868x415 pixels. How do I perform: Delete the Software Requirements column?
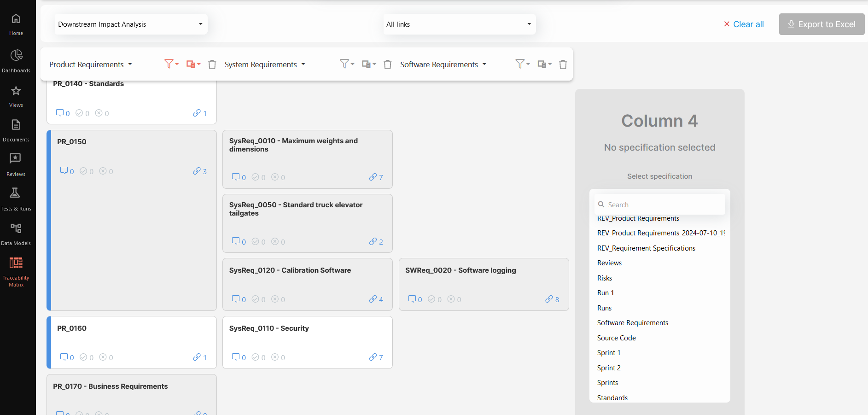563,64
